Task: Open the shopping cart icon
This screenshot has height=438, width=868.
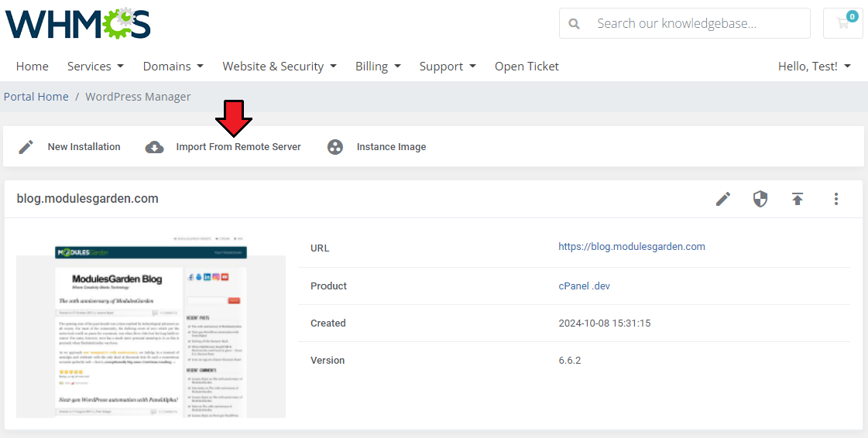Action: click(x=843, y=23)
